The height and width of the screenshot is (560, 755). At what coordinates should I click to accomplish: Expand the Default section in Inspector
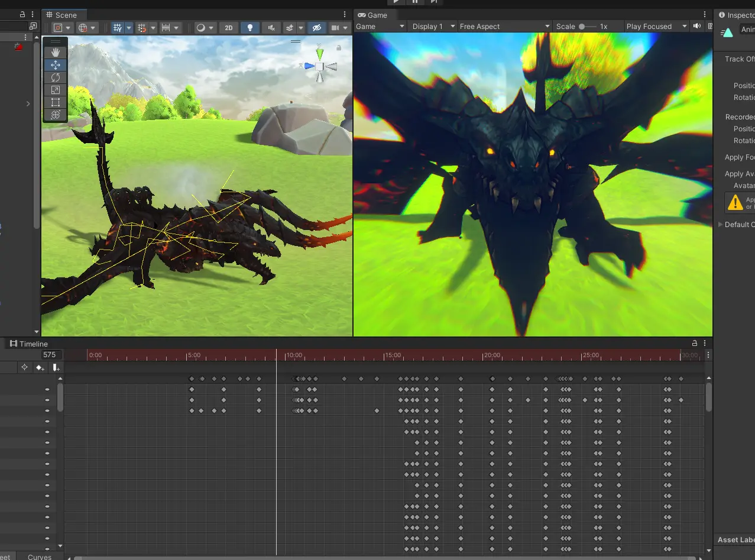pyautogui.click(x=720, y=225)
